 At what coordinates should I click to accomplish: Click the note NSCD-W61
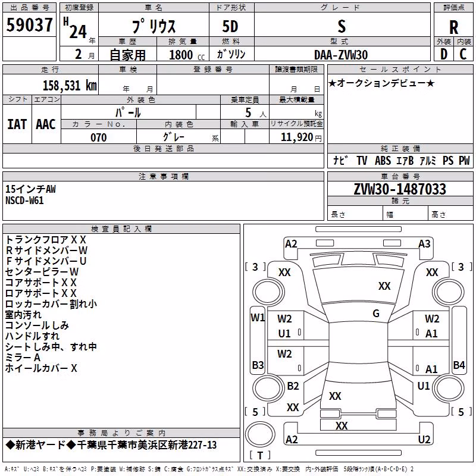pyautogui.click(x=24, y=201)
